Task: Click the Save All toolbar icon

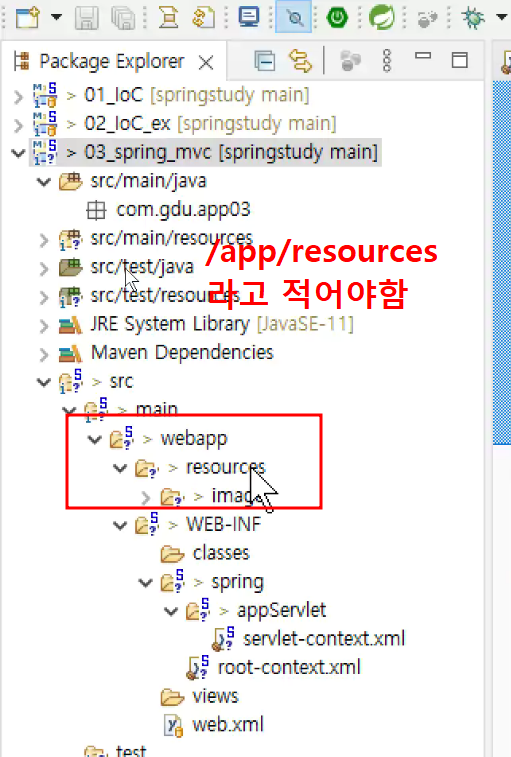Action: click(123, 18)
